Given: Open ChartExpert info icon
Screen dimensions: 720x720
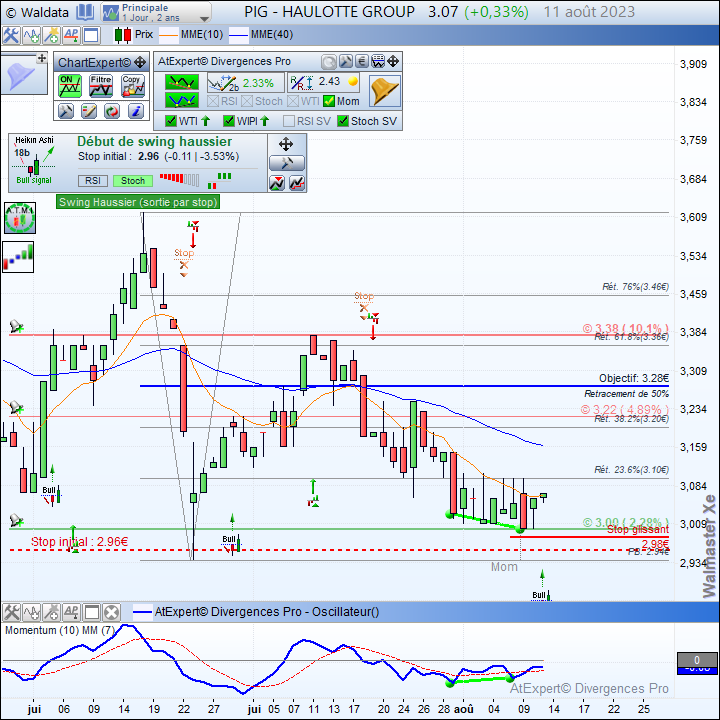Looking at the screenshot, I should (x=136, y=111).
